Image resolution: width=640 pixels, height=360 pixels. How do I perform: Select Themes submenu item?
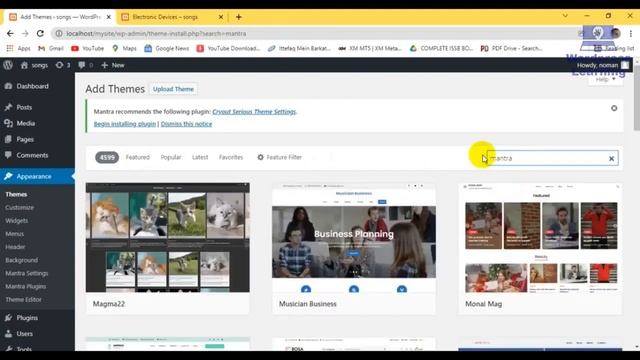16,194
